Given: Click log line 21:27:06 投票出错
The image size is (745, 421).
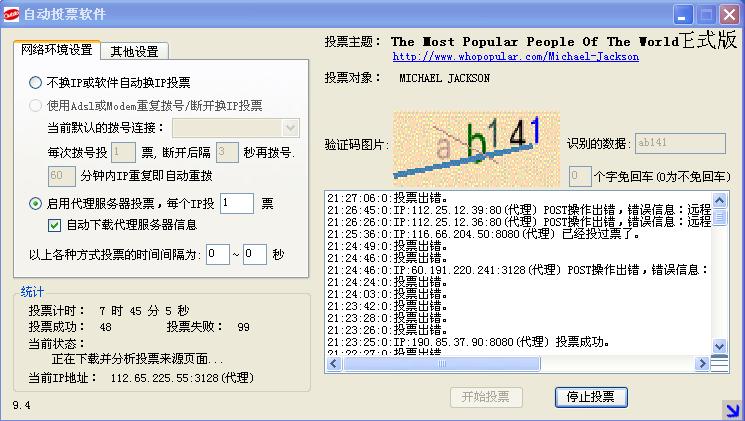Looking at the screenshot, I should point(387,198).
